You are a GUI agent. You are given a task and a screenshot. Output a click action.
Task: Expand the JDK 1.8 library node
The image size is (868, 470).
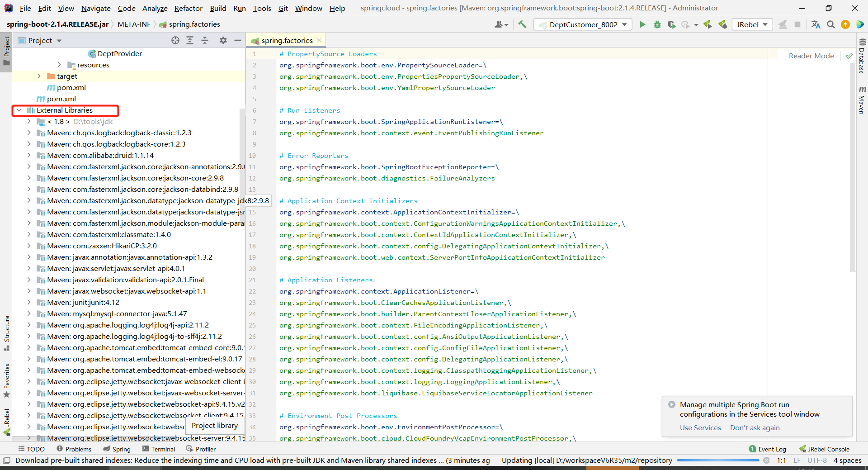[x=29, y=121]
